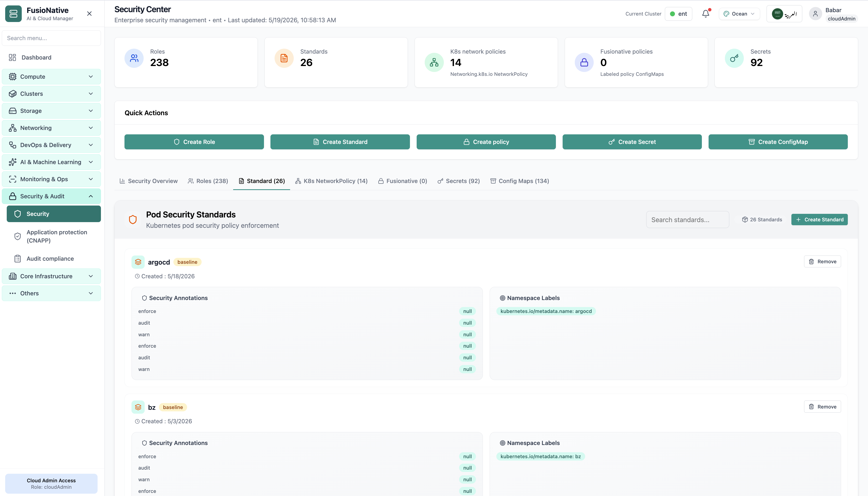Click the FusioNative logo icon
The height and width of the screenshot is (496, 868).
click(13, 14)
